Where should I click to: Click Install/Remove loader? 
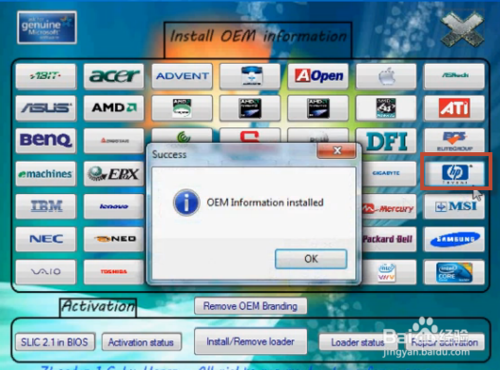coord(250,341)
